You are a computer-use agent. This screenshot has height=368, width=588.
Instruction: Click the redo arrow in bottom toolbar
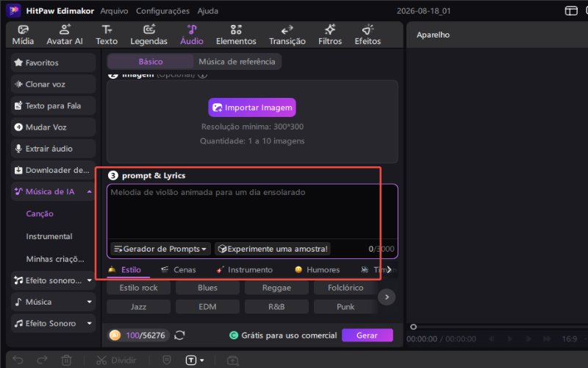pos(42,360)
